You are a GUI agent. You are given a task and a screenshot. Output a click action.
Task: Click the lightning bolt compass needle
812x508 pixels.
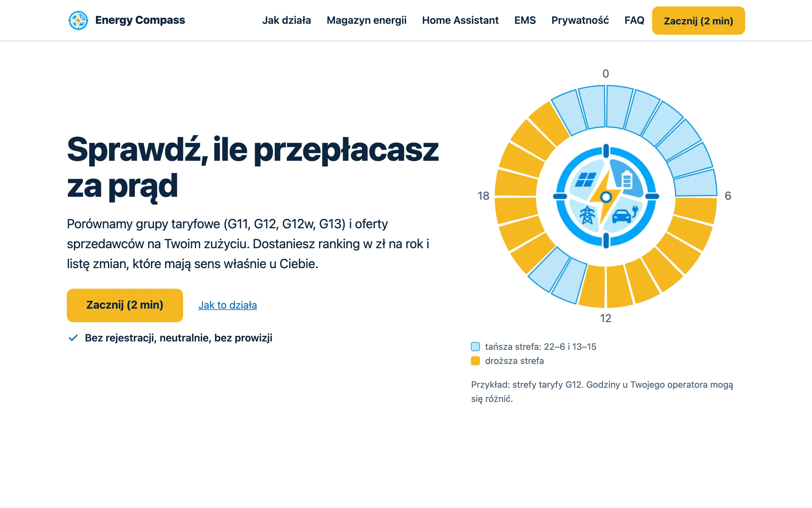pyautogui.click(x=606, y=197)
